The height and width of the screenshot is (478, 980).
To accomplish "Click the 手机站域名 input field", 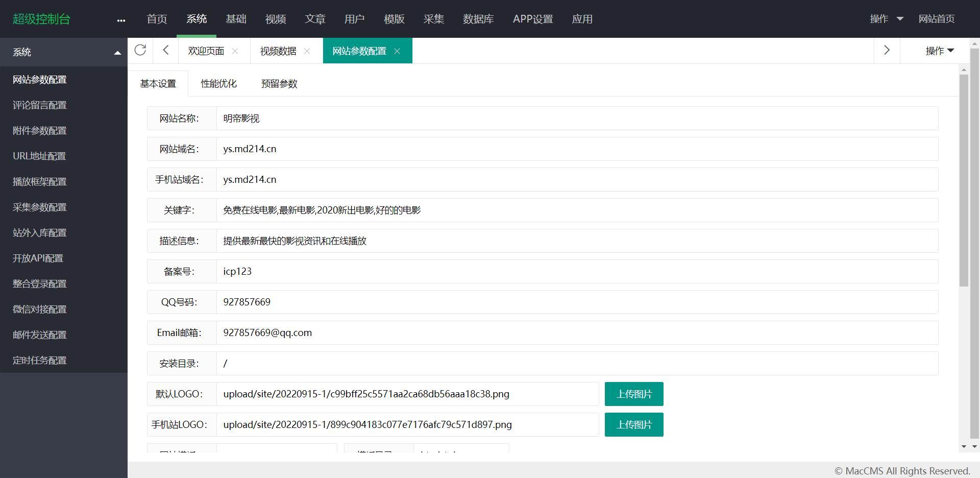I will (x=577, y=180).
